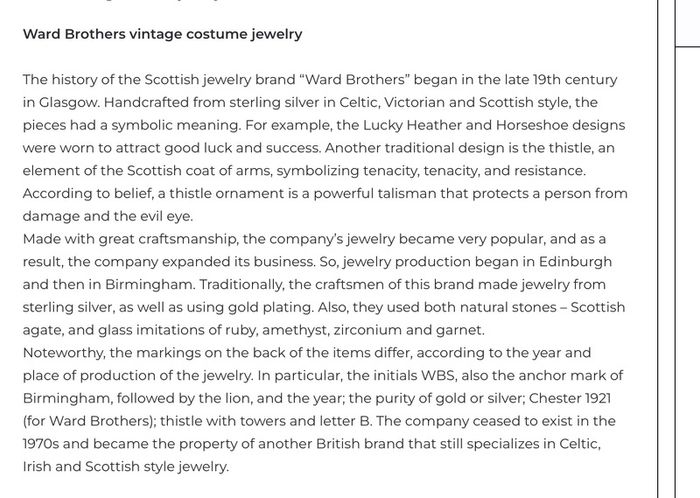Click the text 'Chester 1921'
The width and height of the screenshot is (700, 498).
[570, 398]
